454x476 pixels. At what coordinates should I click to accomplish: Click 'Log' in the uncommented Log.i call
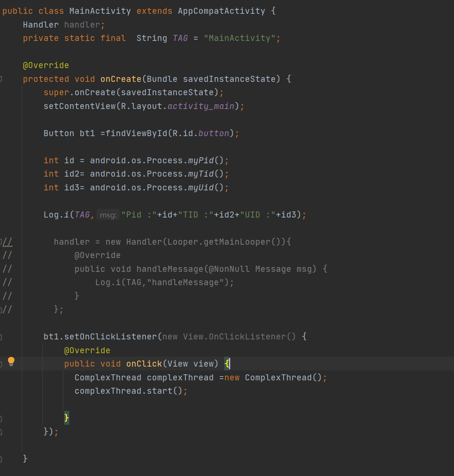(51, 215)
